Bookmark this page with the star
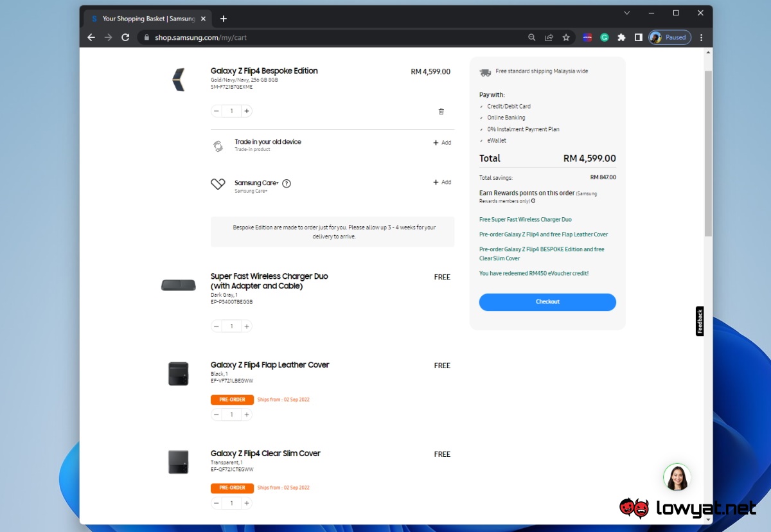This screenshot has height=532, width=771. [x=566, y=37]
